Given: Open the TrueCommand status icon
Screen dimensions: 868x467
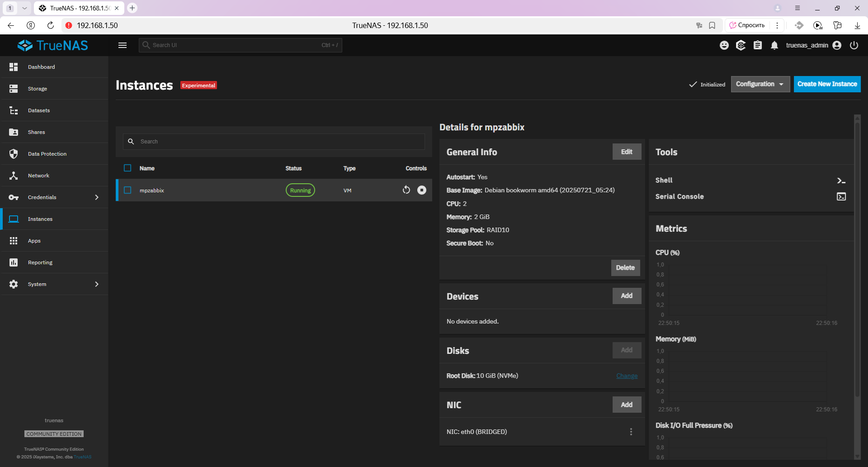Looking at the screenshot, I should click(741, 45).
